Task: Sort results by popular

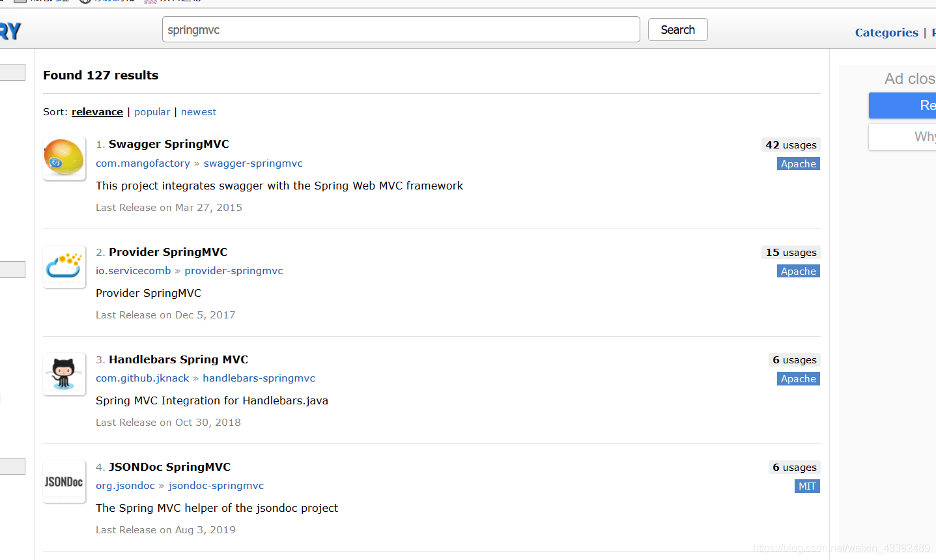Action: coord(152,112)
